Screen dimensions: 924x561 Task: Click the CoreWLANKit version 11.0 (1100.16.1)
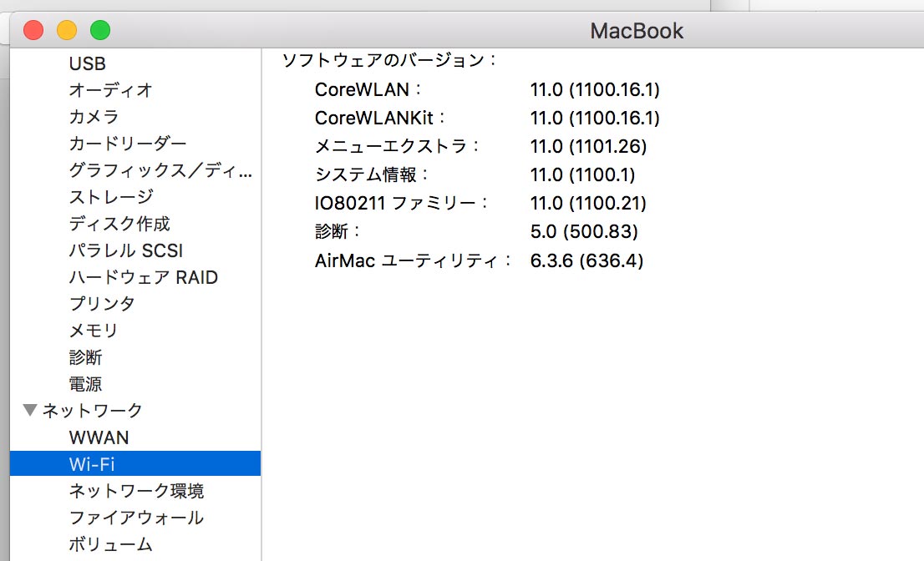coord(595,118)
